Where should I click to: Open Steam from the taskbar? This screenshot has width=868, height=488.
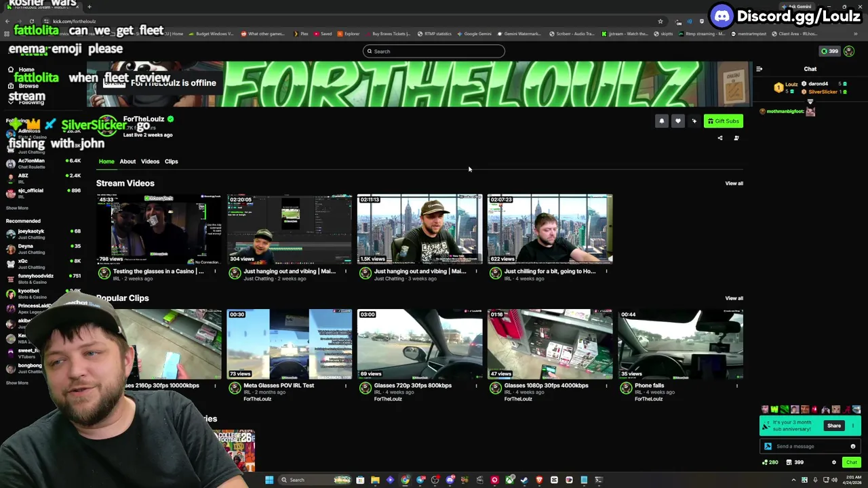tap(524, 480)
